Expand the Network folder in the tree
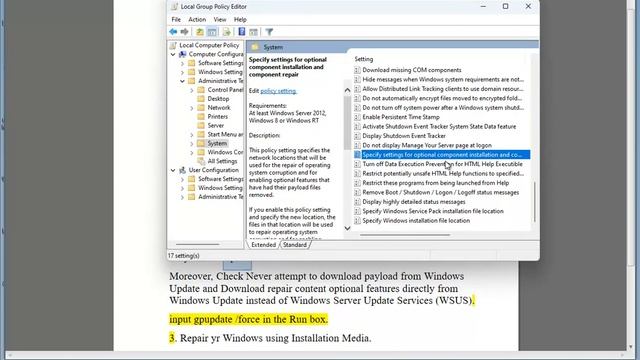 [192, 108]
